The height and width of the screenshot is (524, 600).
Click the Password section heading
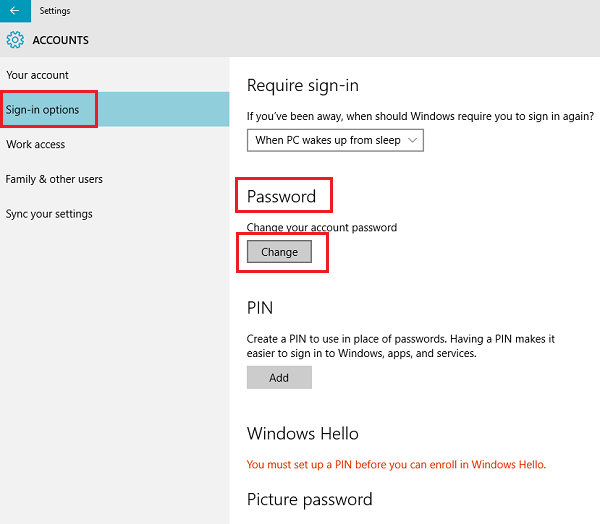(x=281, y=196)
